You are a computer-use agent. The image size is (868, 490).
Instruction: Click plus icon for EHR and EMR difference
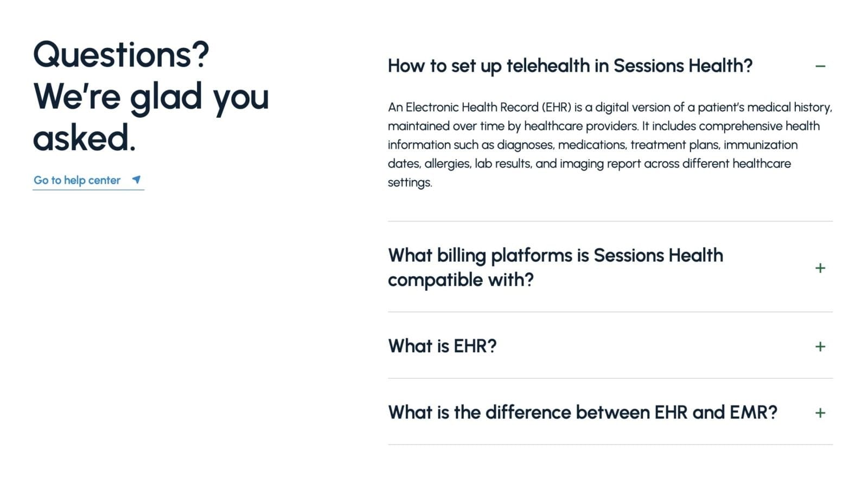(x=820, y=413)
